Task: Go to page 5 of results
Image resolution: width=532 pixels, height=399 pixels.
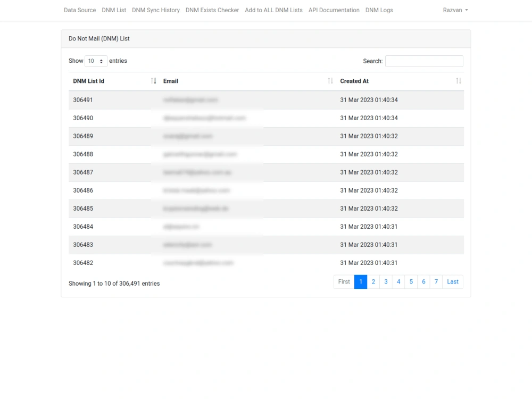Action: (411, 281)
